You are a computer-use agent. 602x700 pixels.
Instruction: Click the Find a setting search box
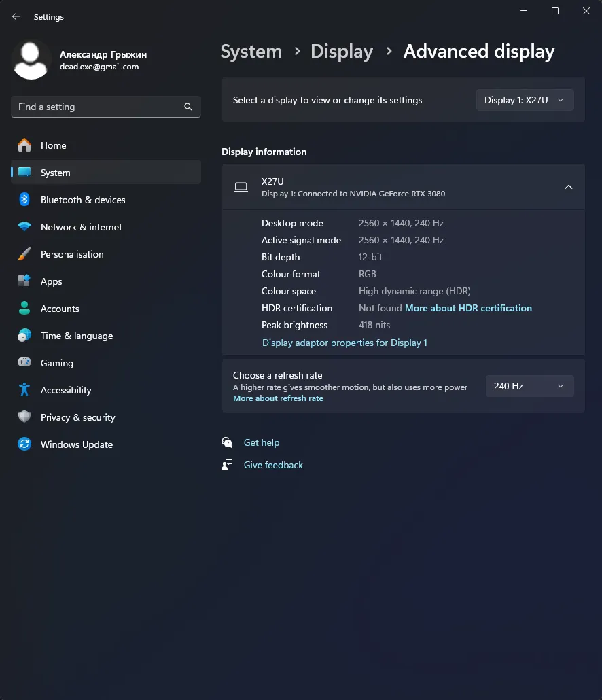click(x=99, y=107)
